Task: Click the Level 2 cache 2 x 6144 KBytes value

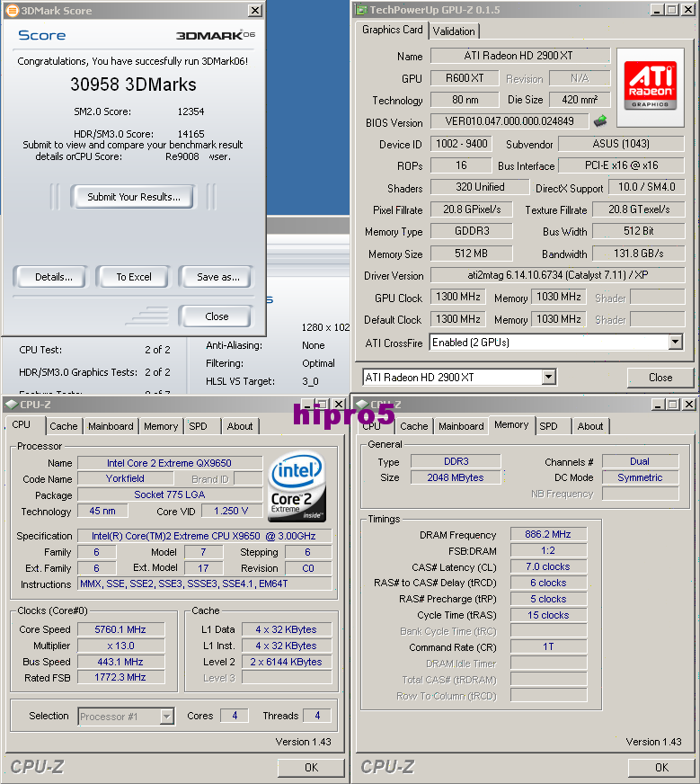Action: click(287, 662)
